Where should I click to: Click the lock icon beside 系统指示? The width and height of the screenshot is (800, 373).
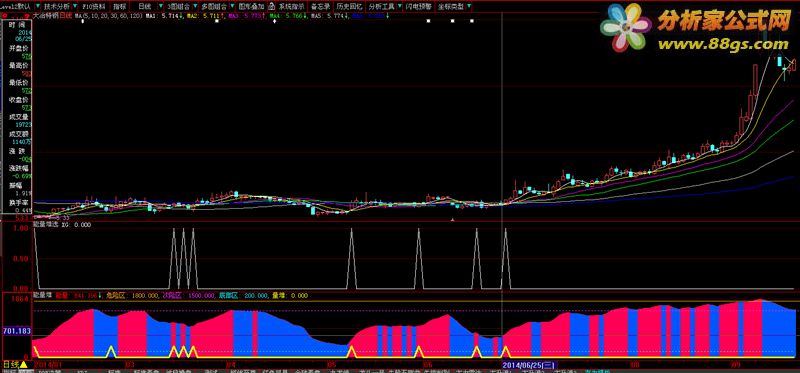[x=271, y=7]
